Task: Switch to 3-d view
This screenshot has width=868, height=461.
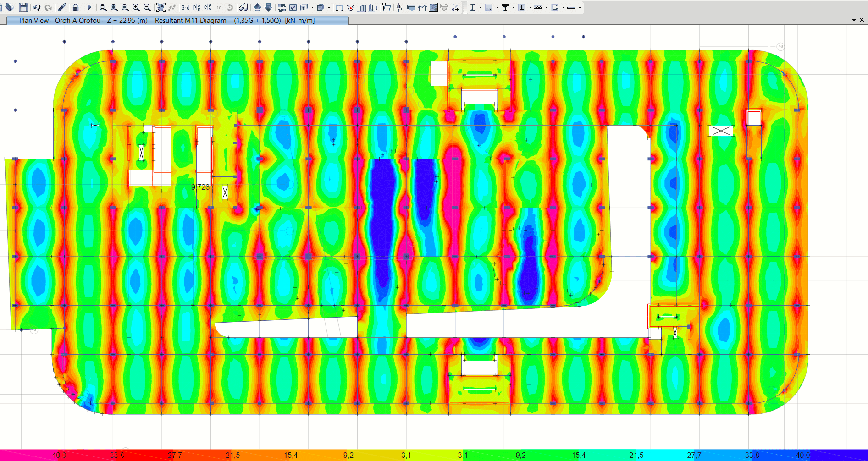Action: (185, 7)
